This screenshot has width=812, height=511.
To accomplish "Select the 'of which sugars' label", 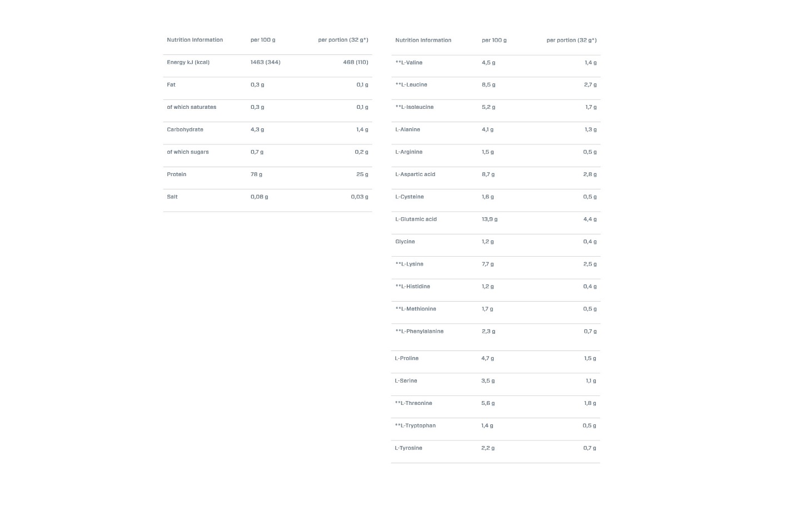I will pos(188,152).
